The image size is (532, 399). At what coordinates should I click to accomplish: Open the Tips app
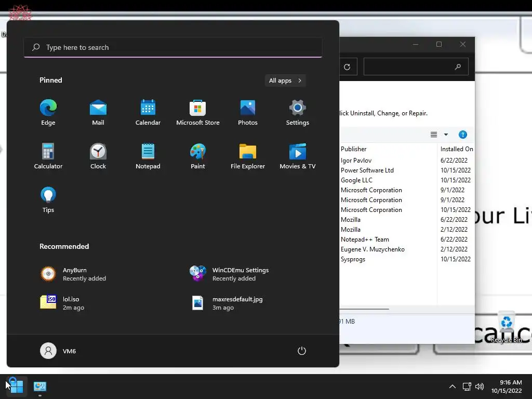pyautogui.click(x=48, y=200)
